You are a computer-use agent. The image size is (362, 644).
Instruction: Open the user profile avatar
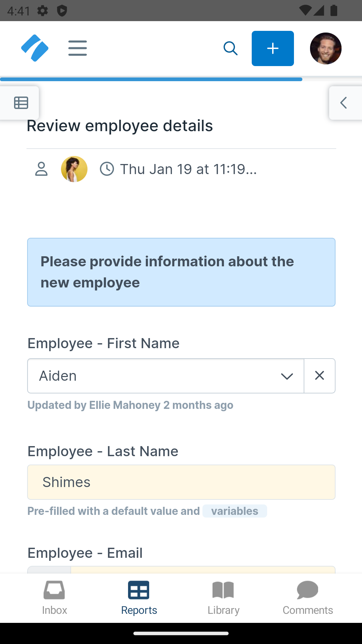[325, 48]
